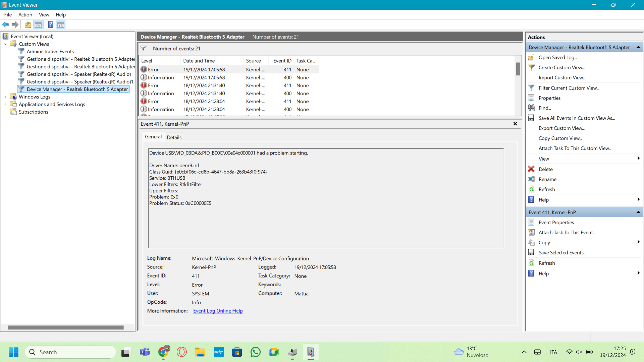
Task: Open the Action menu
Action: [25, 14]
